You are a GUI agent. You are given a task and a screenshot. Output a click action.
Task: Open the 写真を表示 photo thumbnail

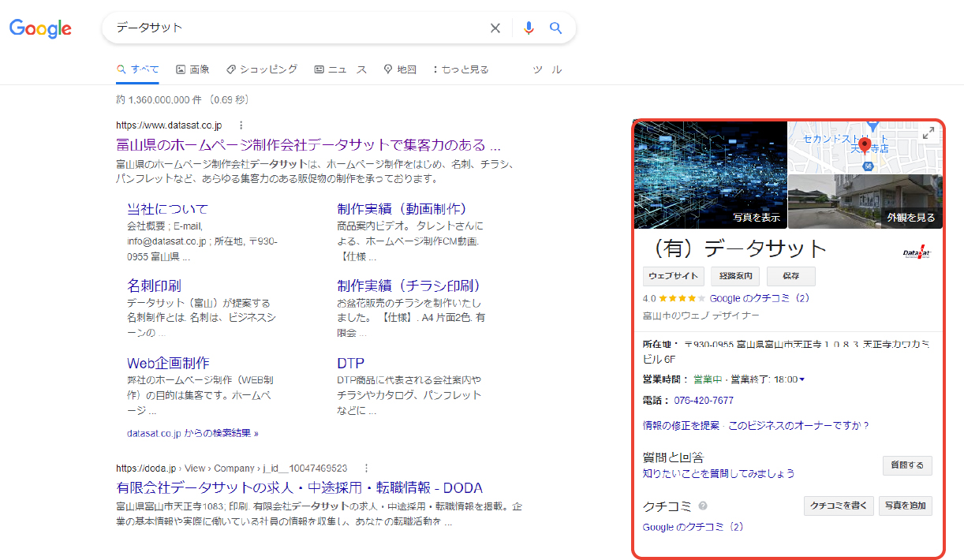[710, 175]
